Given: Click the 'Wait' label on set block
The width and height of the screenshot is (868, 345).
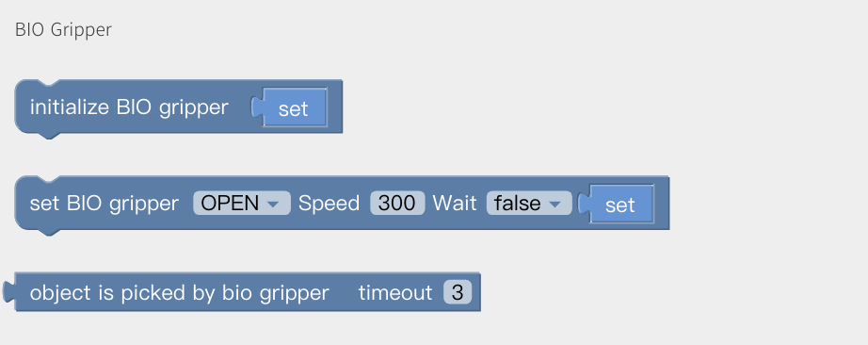Looking at the screenshot, I should click(x=455, y=203).
